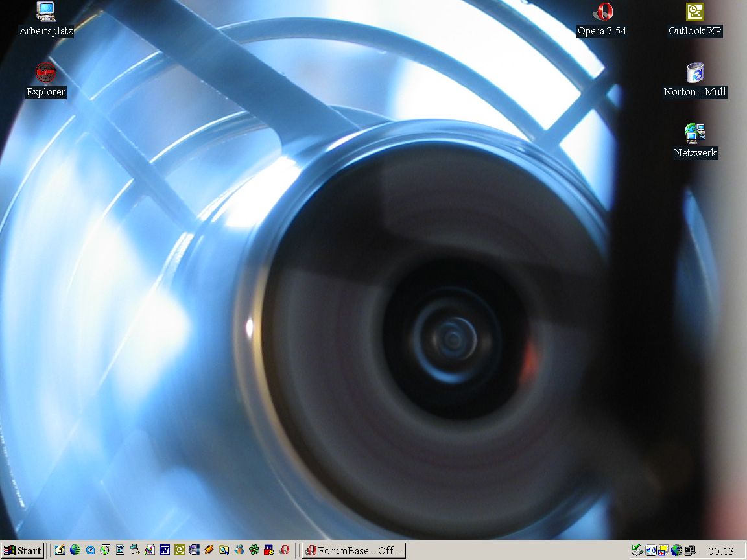This screenshot has width=747, height=560.
Task: Open the globe connection tray icon
Action: tap(676, 551)
